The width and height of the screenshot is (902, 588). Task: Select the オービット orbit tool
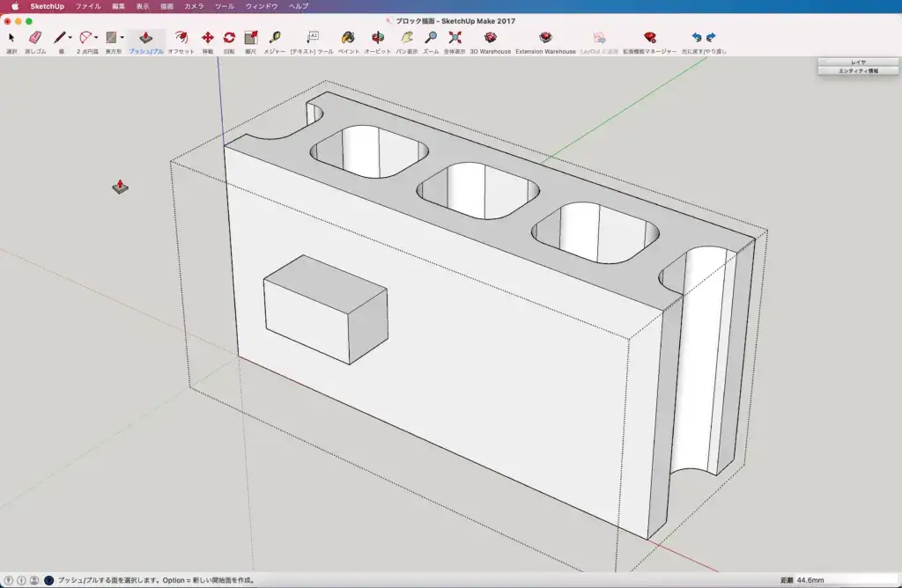tap(377, 38)
